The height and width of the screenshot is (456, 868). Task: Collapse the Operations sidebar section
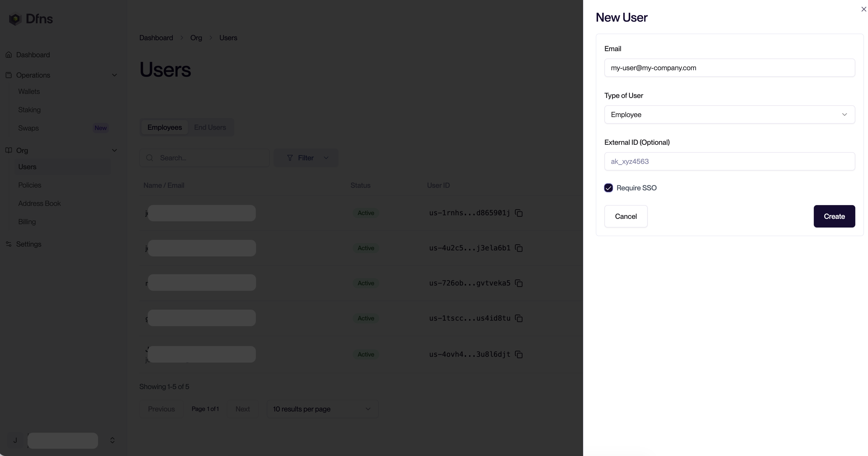pos(114,75)
